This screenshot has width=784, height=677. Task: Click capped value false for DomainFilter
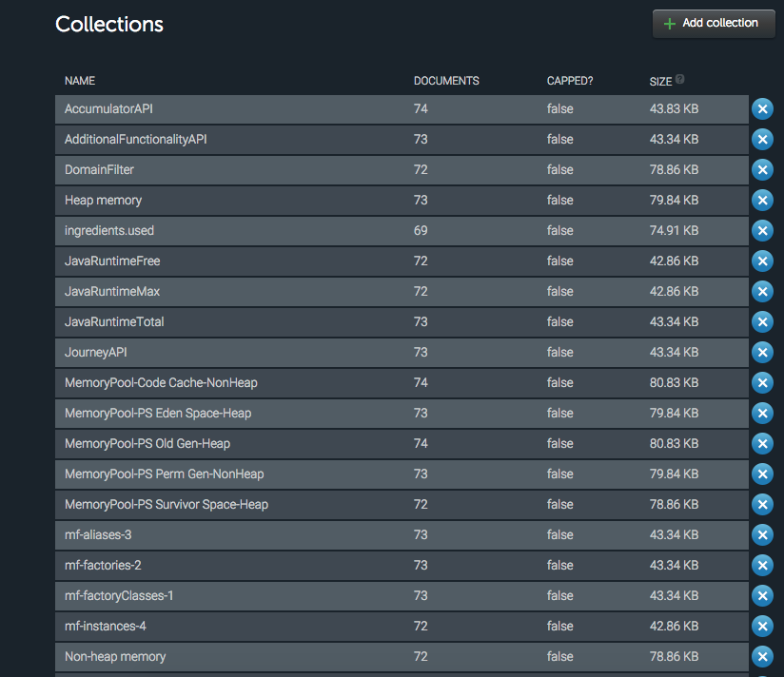click(560, 170)
